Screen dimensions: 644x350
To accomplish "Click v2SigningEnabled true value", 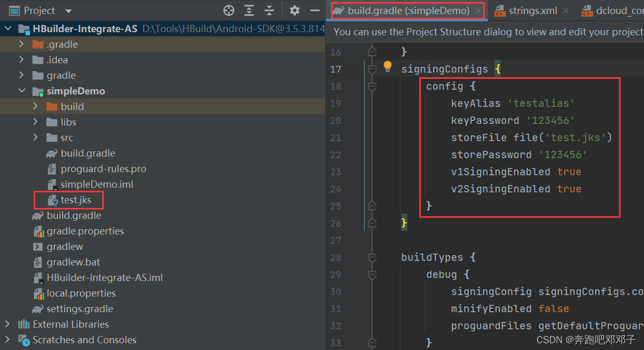I will tap(569, 189).
